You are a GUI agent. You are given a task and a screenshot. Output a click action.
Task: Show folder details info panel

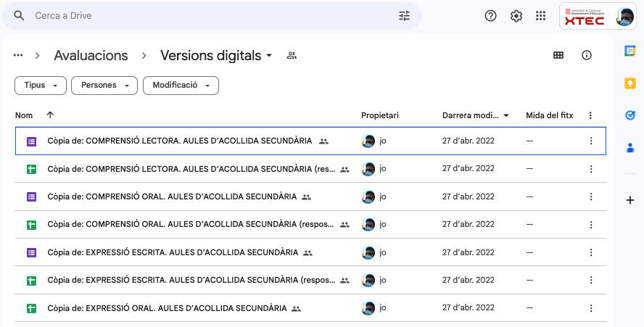(587, 56)
